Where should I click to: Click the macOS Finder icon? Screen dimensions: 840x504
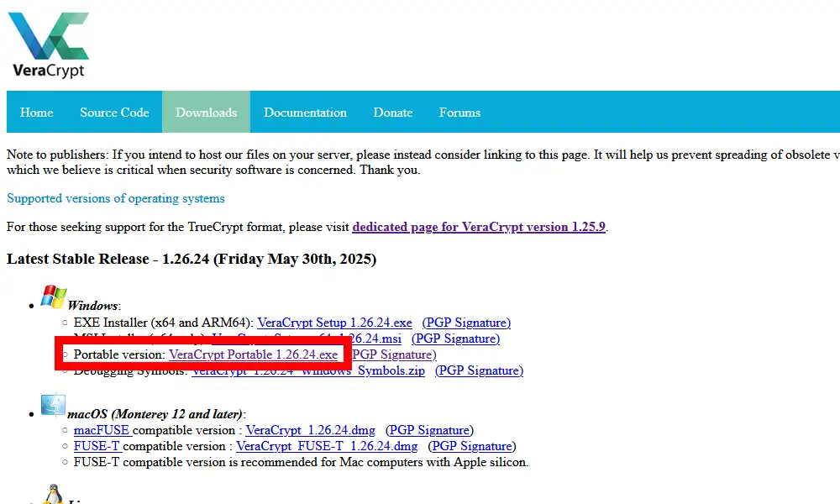53,406
